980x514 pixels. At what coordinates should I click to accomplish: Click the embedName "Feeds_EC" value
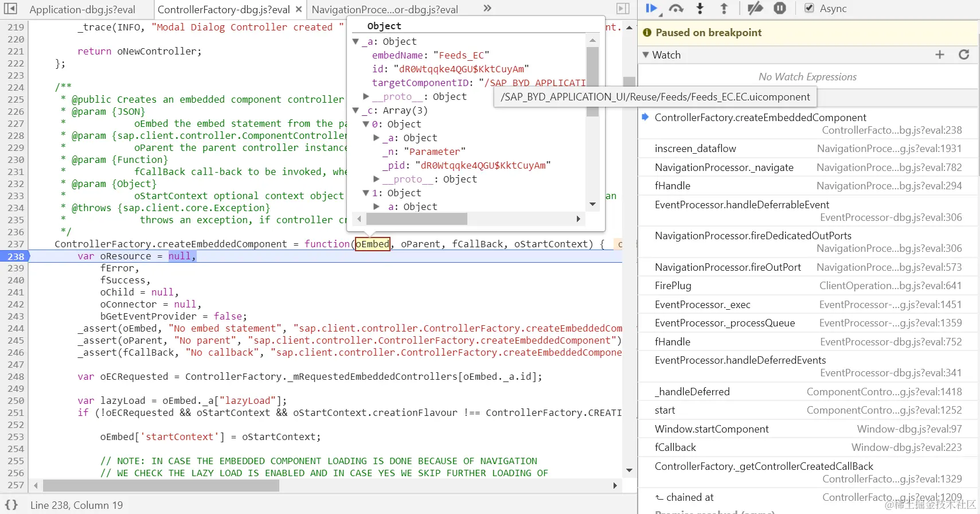click(462, 55)
